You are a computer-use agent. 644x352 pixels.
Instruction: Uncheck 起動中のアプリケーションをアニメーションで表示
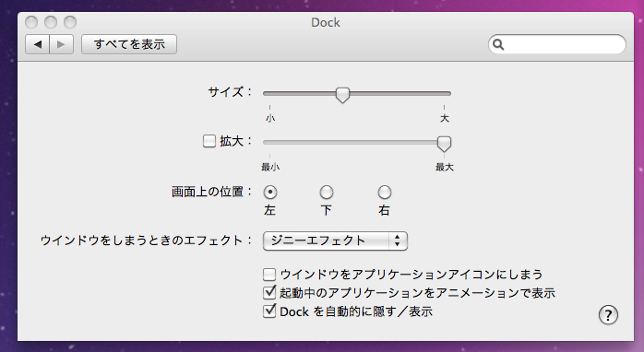point(269,292)
